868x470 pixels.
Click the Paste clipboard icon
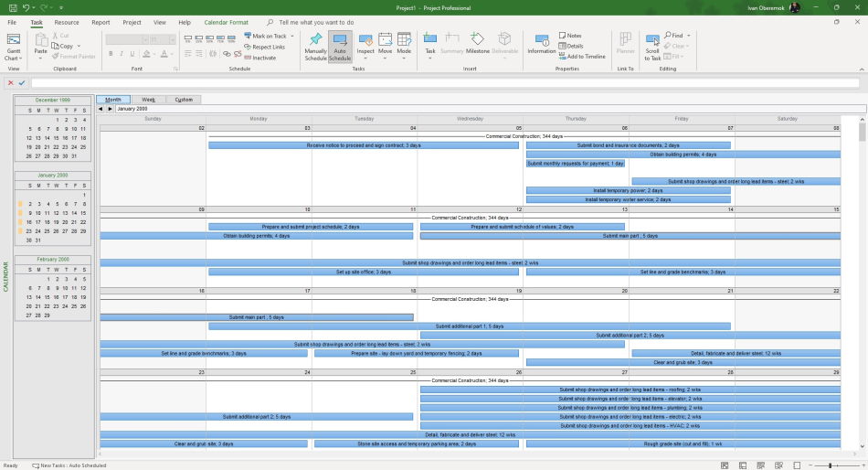41,40
